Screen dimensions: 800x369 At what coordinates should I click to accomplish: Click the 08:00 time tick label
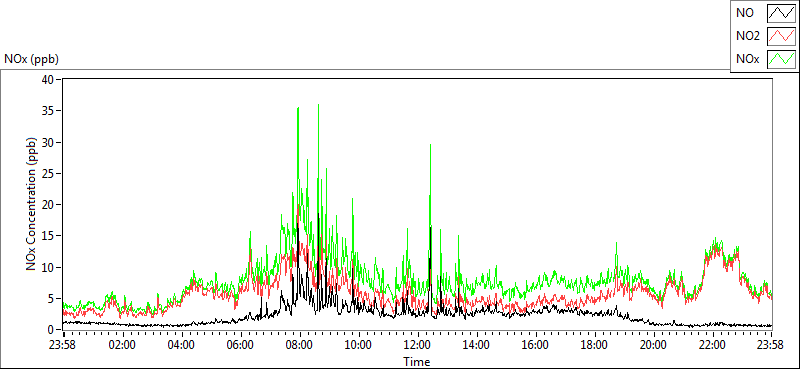(299, 344)
